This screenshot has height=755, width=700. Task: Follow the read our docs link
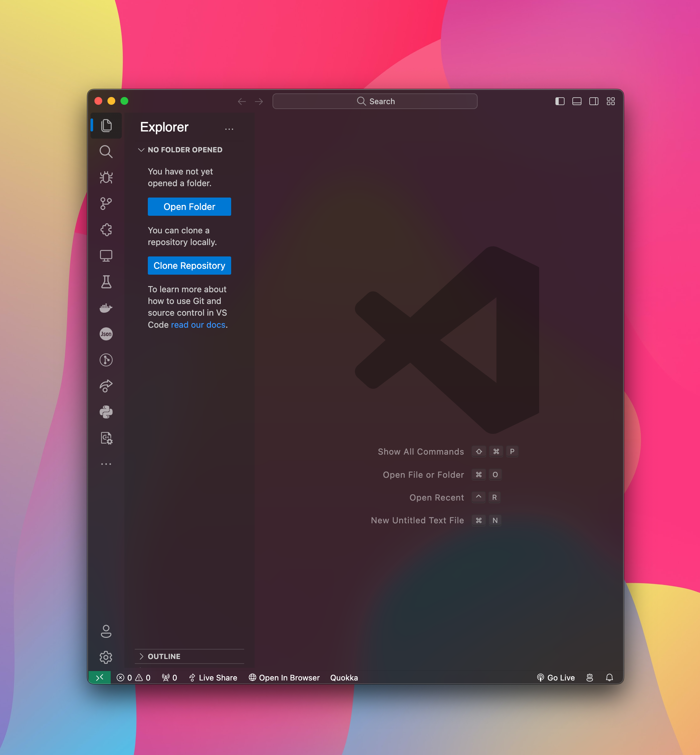tap(198, 325)
